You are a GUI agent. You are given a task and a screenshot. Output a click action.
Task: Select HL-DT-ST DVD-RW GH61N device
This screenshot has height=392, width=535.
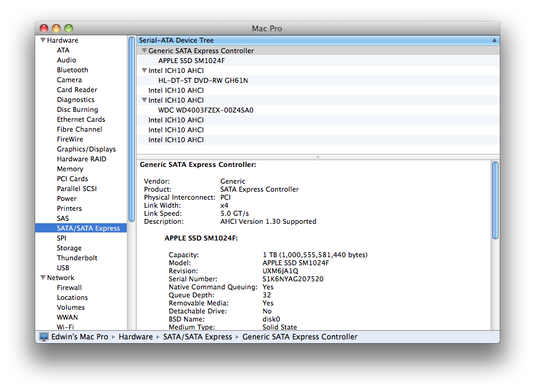click(203, 80)
